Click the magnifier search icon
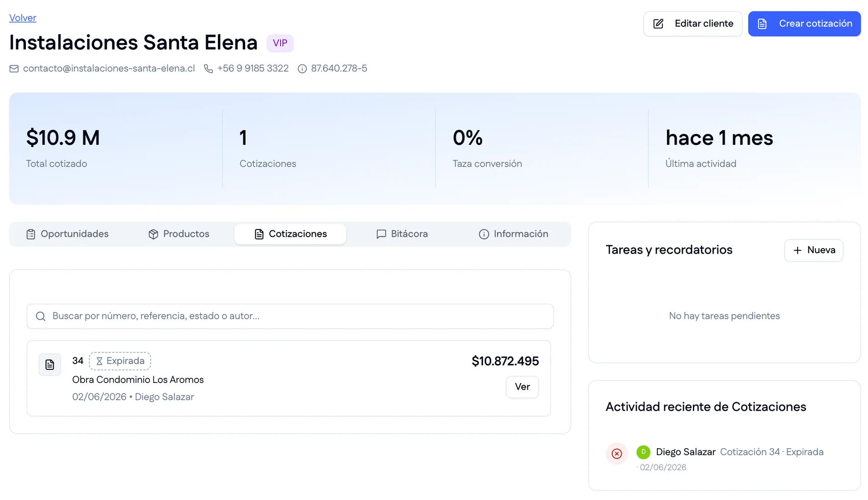The width and height of the screenshot is (868, 500). tap(40, 316)
